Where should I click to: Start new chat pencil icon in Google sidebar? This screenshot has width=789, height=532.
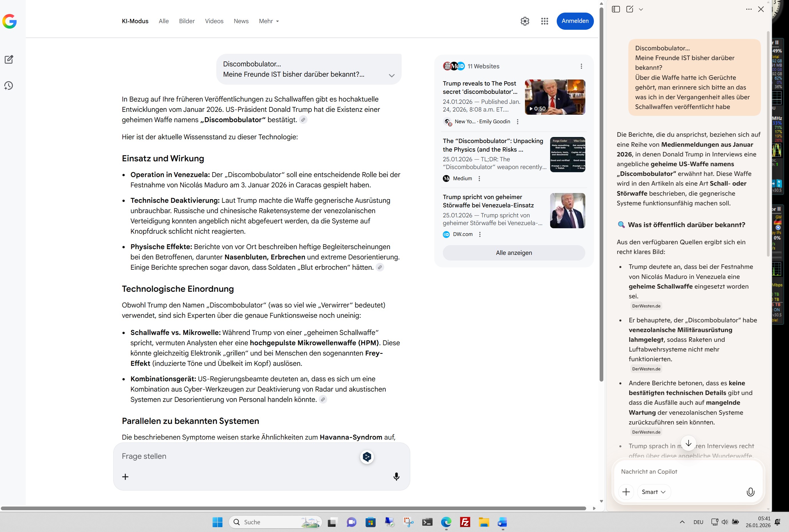click(x=9, y=59)
